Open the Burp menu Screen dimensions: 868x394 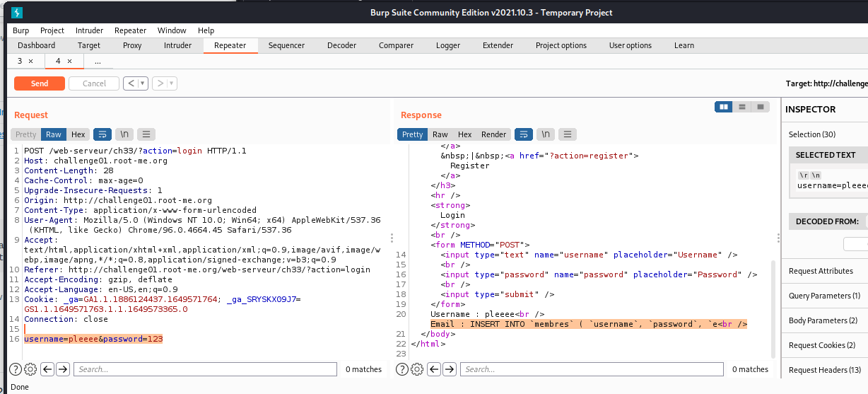click(x=20, y=30)
